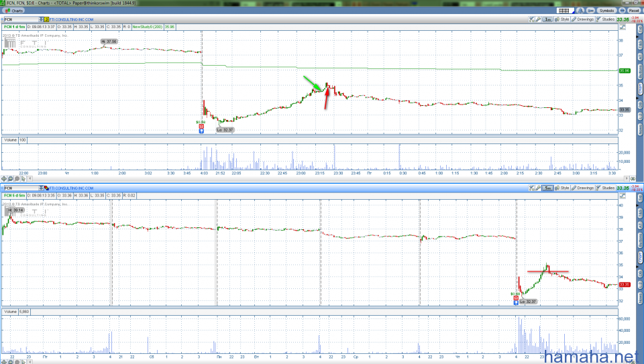The image size is (644, 364).
Task: Click the upper chart scroll-right arrow
Action: (627, 178)
